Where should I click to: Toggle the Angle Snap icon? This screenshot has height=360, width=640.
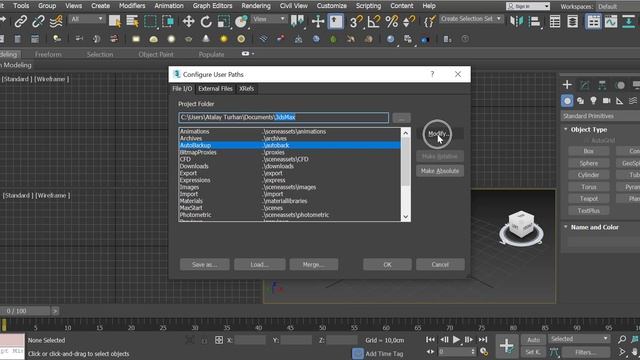pos(373,21)
